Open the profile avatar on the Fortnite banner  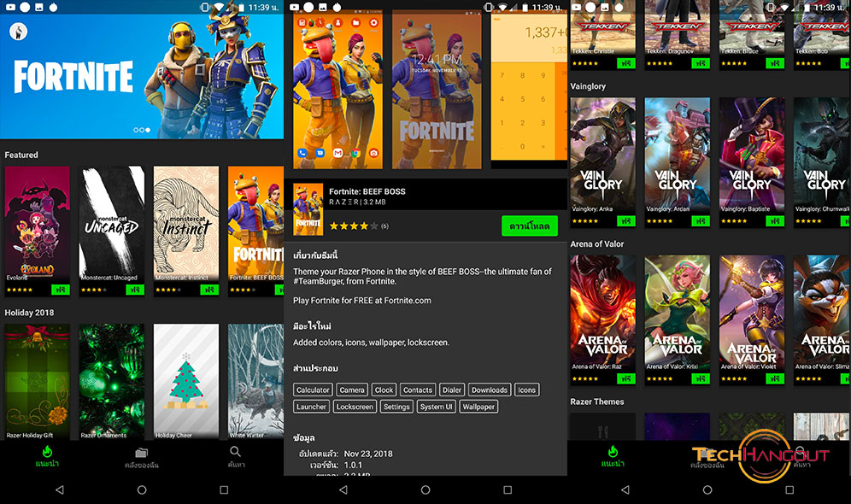(19, 32)
